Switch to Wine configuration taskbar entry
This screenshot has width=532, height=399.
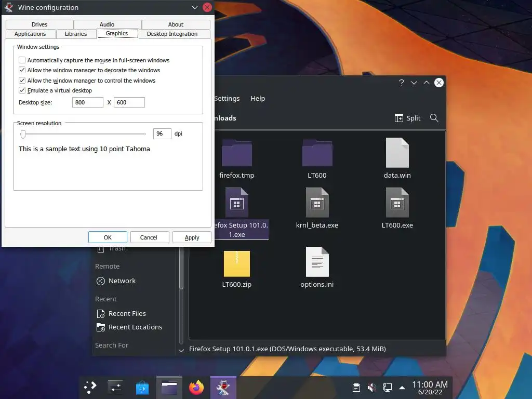(x=223, y=388)
